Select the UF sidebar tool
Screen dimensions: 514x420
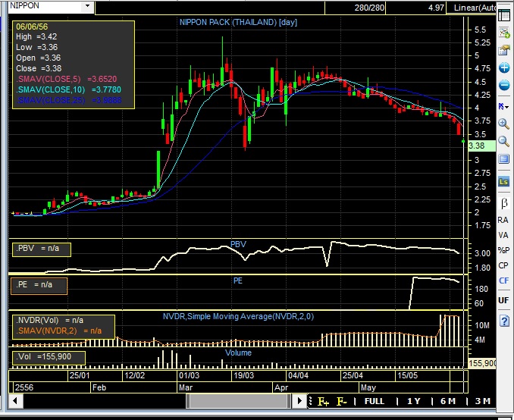pos(503,300)
